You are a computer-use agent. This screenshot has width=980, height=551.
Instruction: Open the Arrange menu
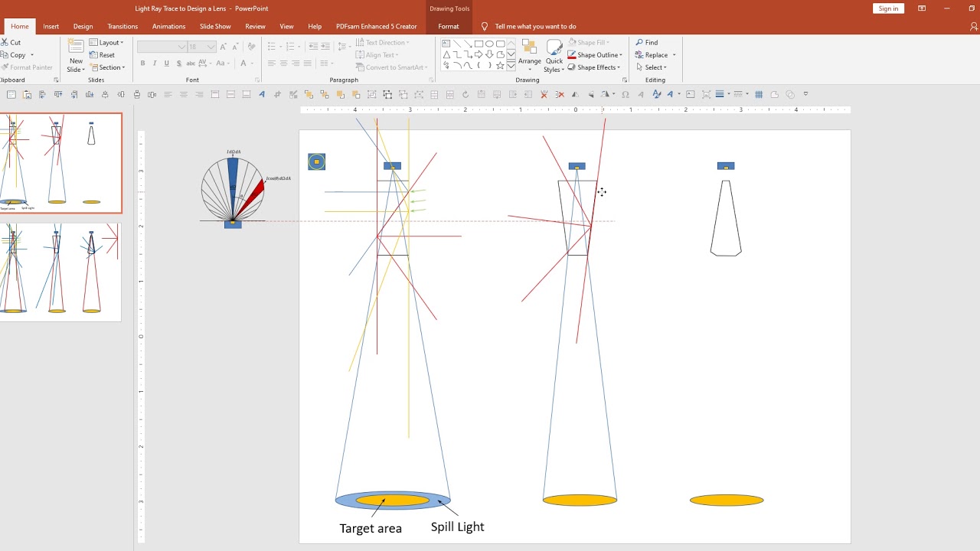[x=529, y=55]
